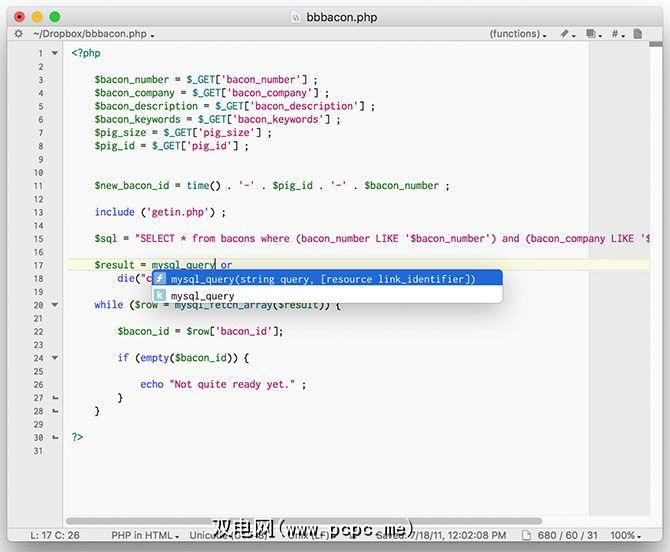The width and height of the screenshot is (670, 552).
Task: Click the $pig_size variable on line 7
Action: pyautogui.click(x=120, y=132)
